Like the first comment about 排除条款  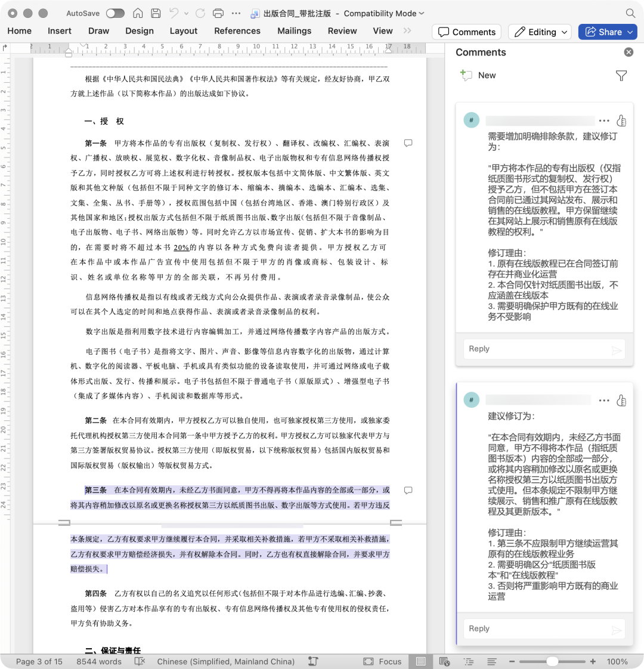click(x=621, y=121)
